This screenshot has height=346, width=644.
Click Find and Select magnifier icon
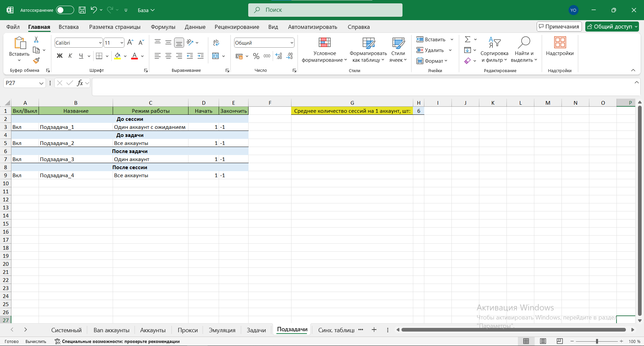click(x=524, y=43)
